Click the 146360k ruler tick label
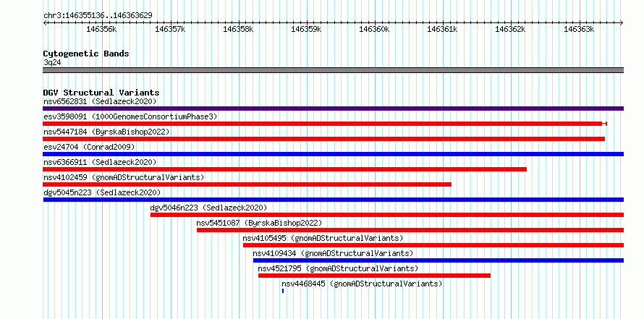The width and height of the screenshot is (644, 319). click(375, 30)
